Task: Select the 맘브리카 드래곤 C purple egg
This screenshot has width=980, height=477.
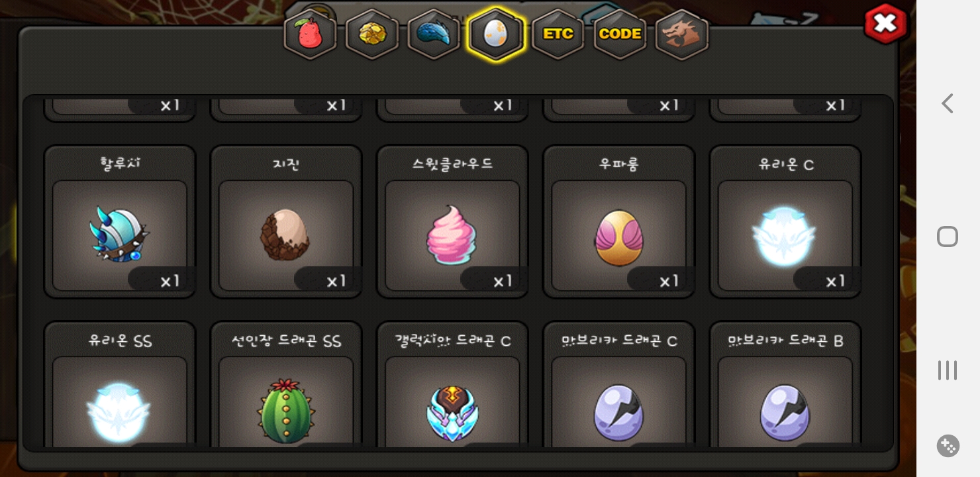Action: [618, 384]
